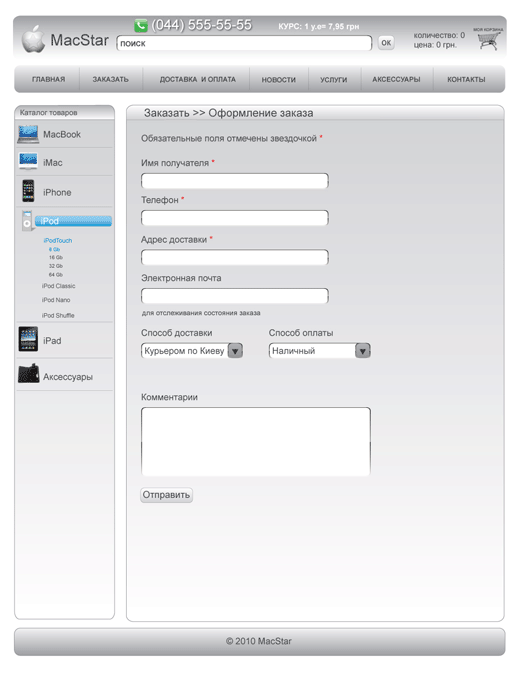Open the УСЛУГИ menu item
The image size is (514, 673).
click(x=334, y=80)
